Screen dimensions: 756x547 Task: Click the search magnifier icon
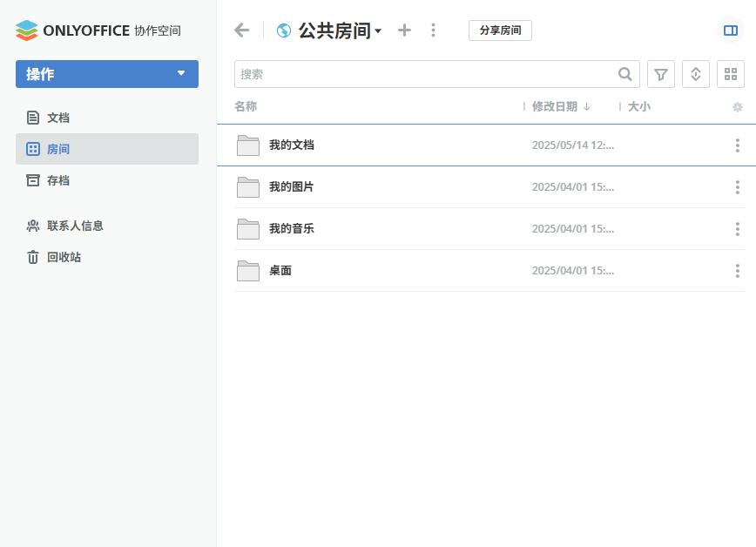coord(624,74)
